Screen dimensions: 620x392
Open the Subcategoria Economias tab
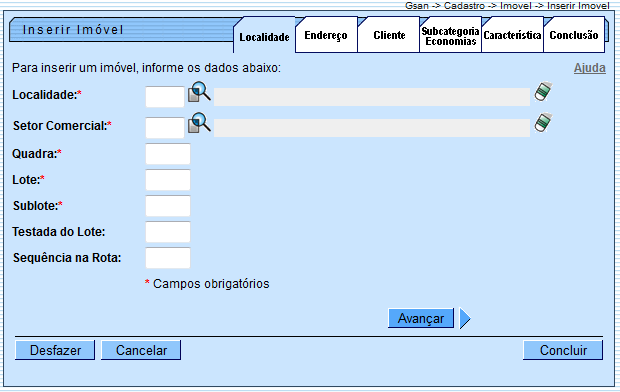point(450,36)
